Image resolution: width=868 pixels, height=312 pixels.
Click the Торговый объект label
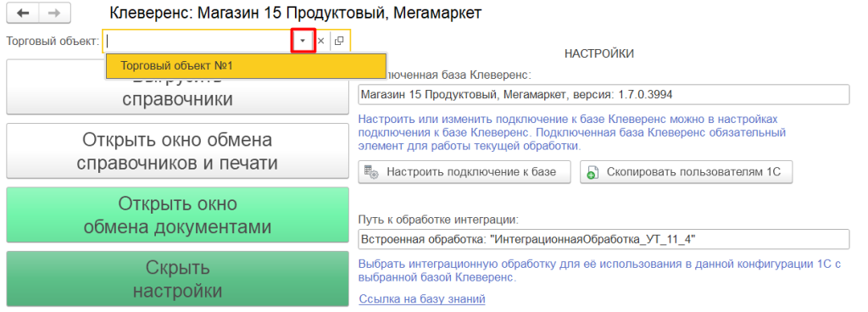(53, 41)
